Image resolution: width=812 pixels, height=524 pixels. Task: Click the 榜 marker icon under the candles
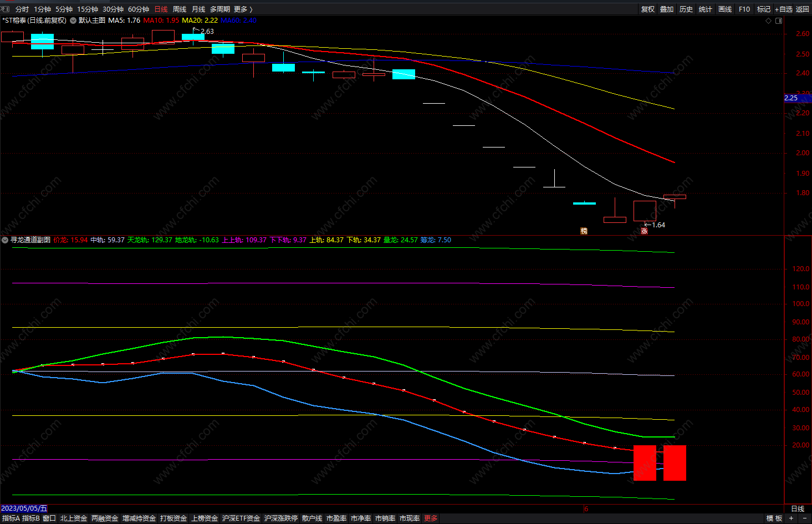(x=584, y=231)
